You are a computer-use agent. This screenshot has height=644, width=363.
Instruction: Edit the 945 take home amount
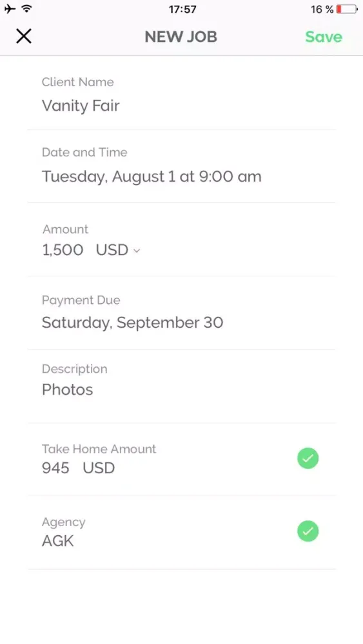55,468
